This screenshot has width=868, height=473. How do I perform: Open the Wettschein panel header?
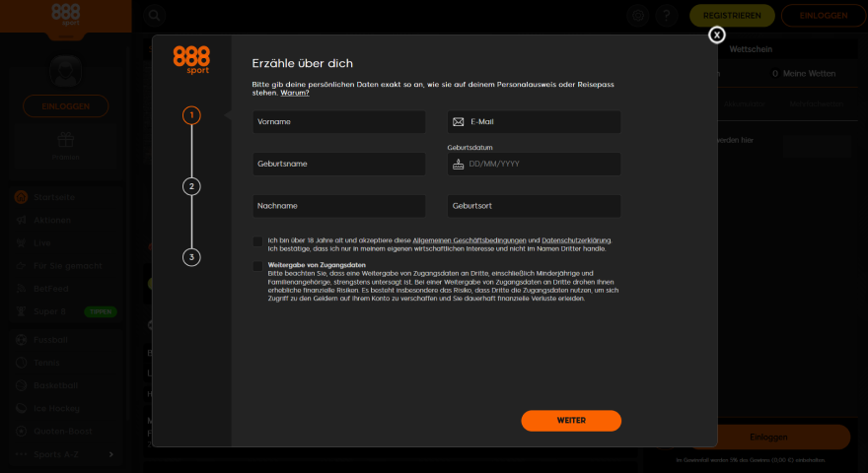[751, 49]
